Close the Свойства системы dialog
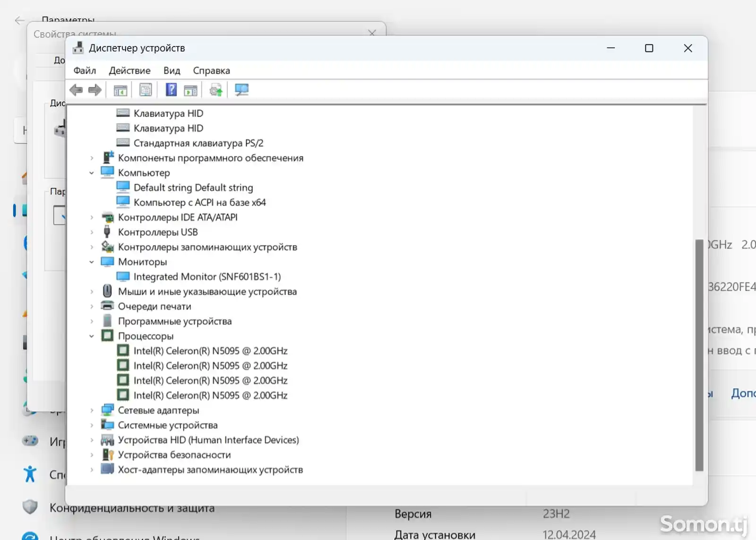Screen dimensions: 756x540 (372, 33)
